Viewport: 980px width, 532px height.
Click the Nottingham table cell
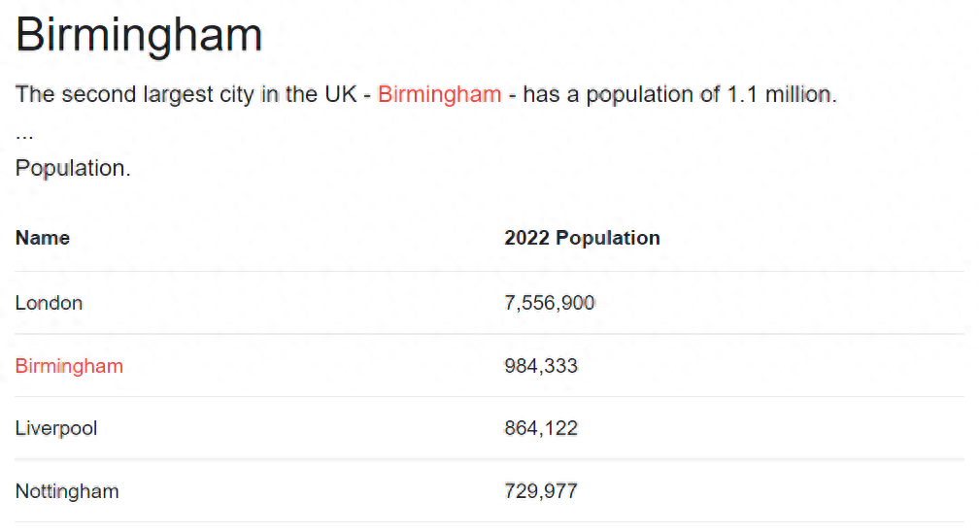pos(67,491)
